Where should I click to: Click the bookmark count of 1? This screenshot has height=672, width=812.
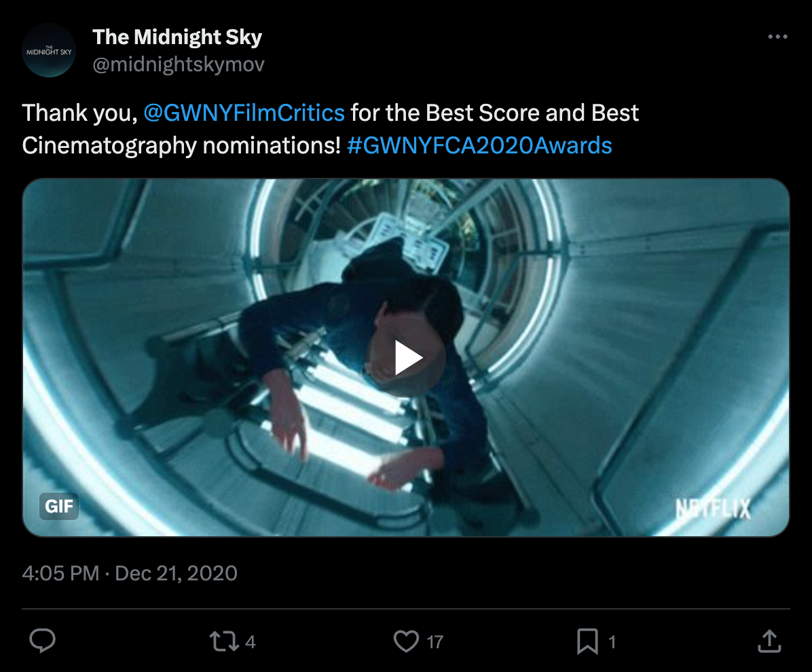click(612, 642)
